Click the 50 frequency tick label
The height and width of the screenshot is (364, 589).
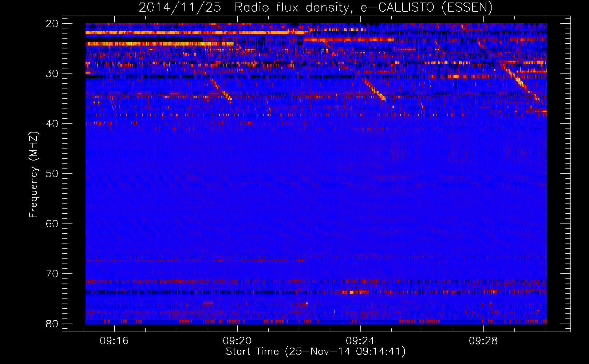coord(52,174)
